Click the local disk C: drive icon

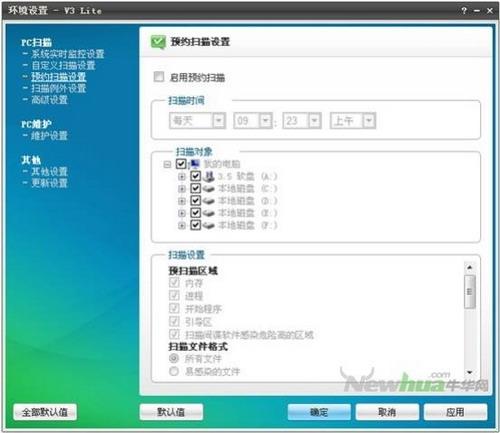[x=209, y=189]
